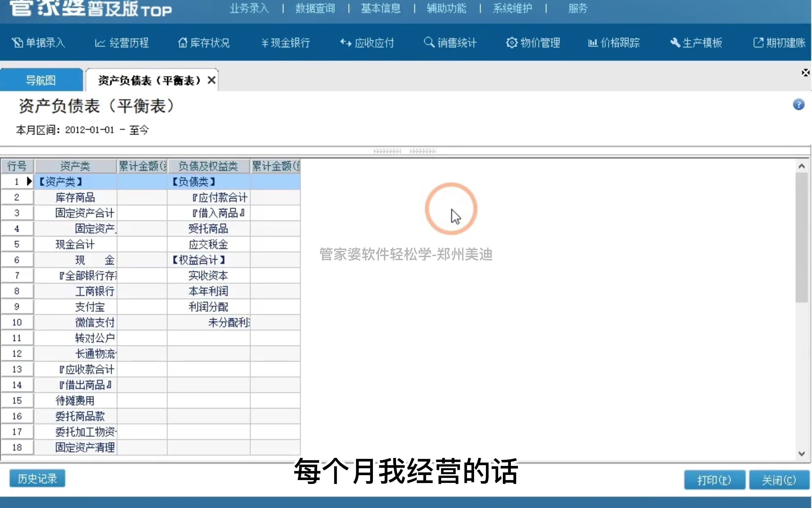Open 生产模板 wrench shortcut
Viewport: 812px width, 508px height.
pos(696,43)
